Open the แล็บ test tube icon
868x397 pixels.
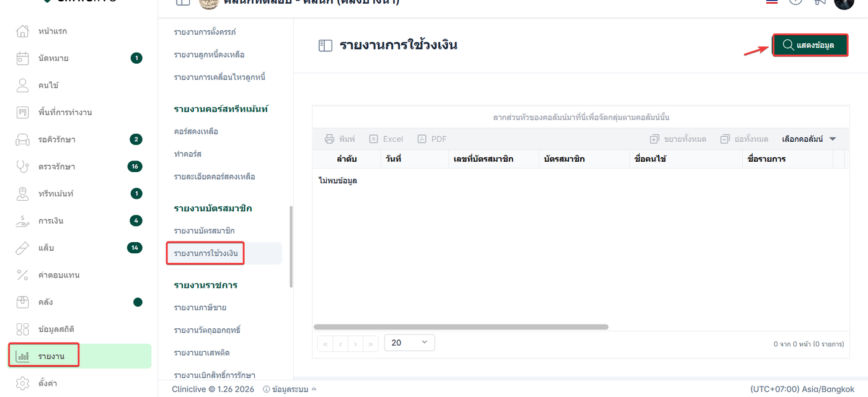22,248
